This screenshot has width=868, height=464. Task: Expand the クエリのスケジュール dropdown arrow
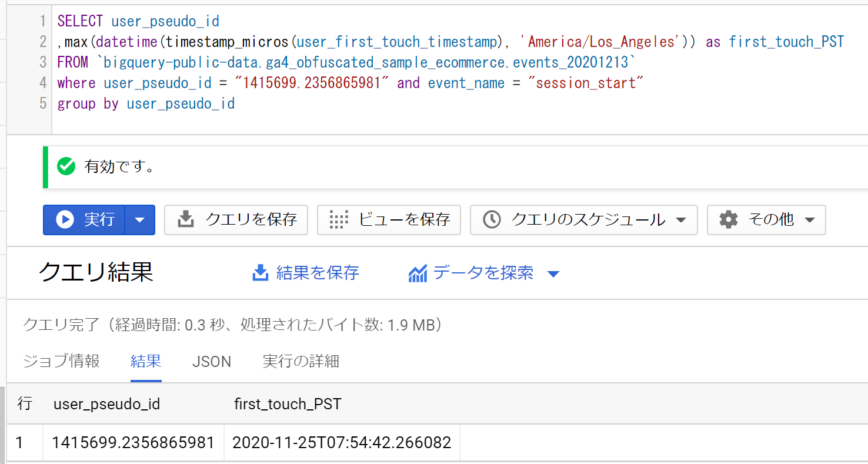pyautogui.click(x=681, y=220)
